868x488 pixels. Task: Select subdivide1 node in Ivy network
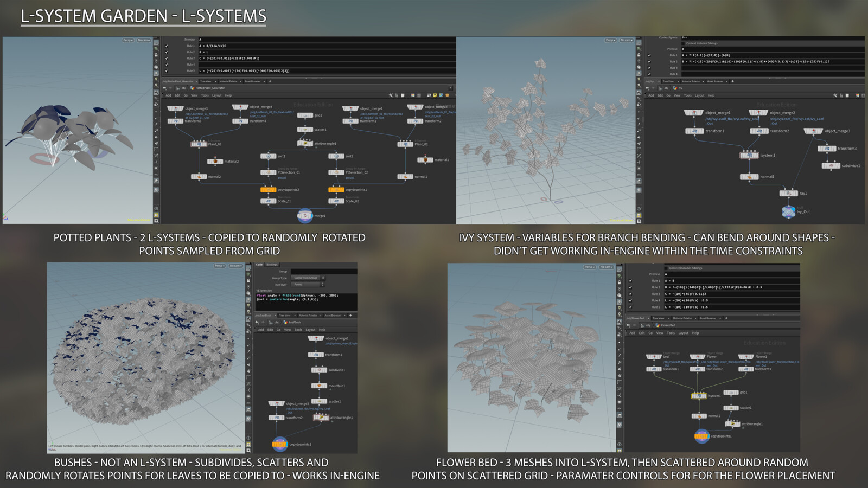point(831,165)
